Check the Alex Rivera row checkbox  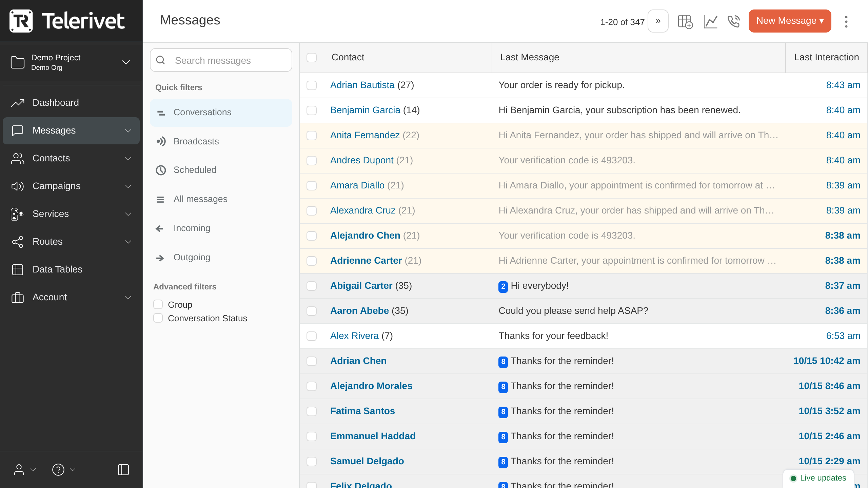(312, 336)
